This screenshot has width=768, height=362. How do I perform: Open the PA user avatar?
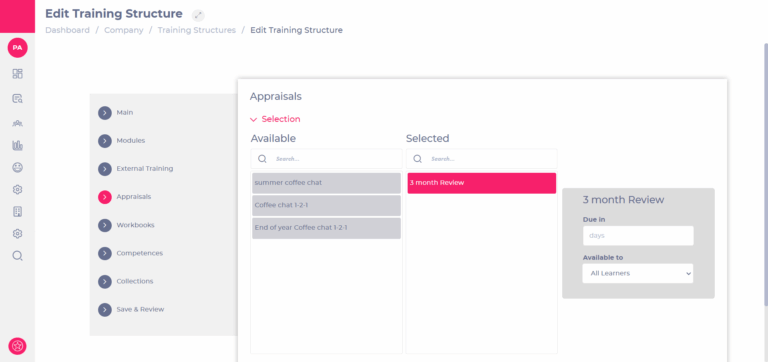click(x=17, y=48)
